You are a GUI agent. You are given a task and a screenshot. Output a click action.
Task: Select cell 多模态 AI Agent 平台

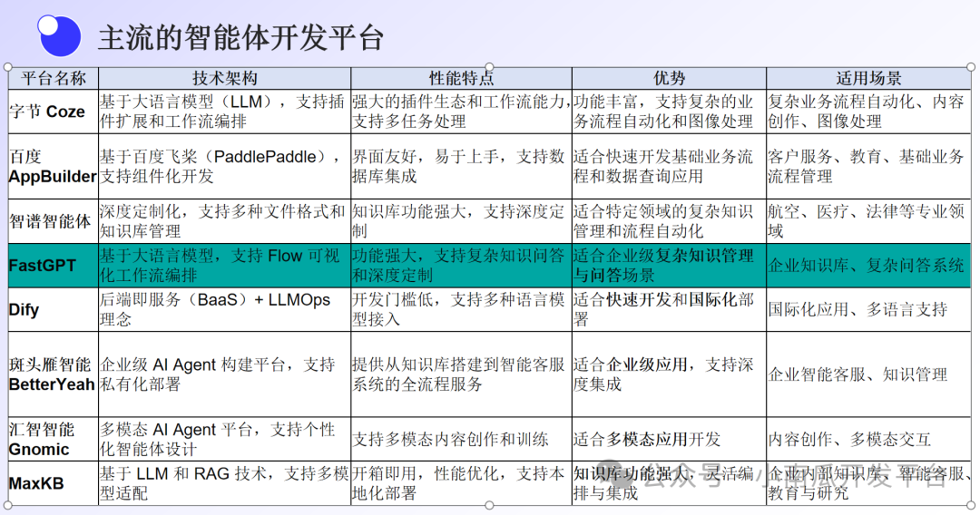click(x=224, y=440)
